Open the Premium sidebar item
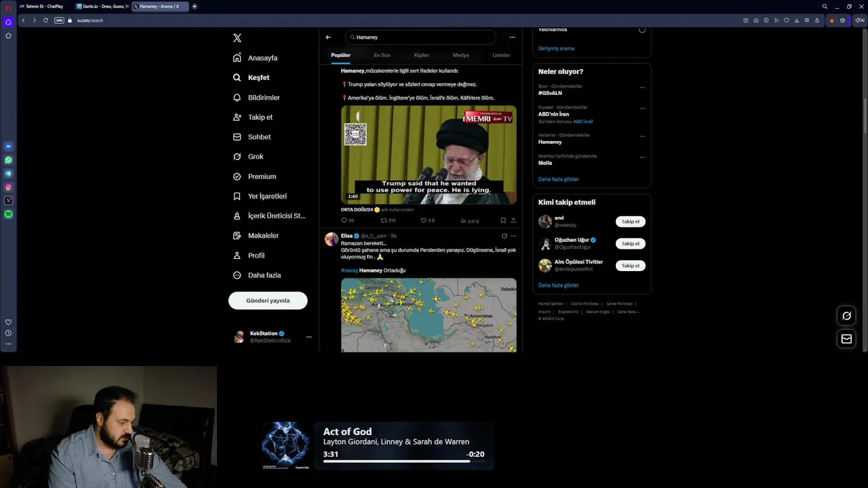 [254, 176]
